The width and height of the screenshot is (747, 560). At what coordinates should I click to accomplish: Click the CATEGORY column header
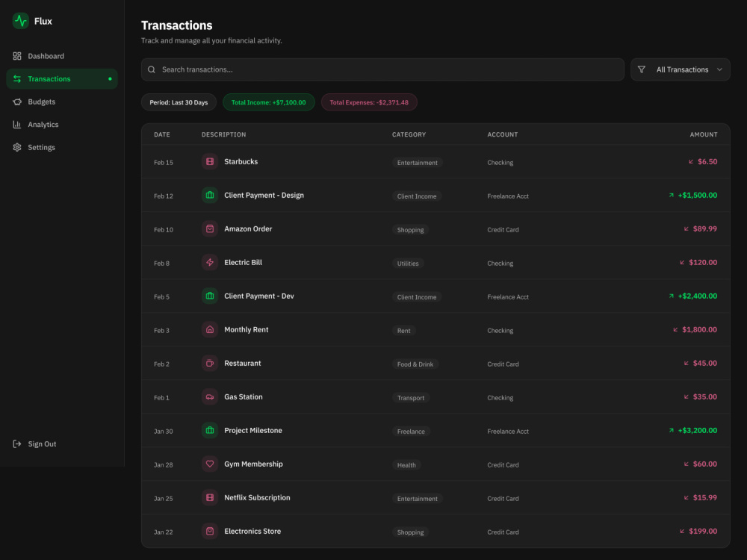click(409, 134)
